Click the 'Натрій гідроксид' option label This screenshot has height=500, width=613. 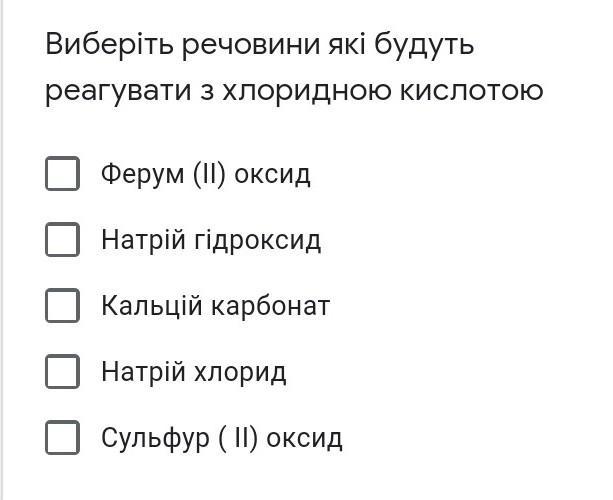210,240
